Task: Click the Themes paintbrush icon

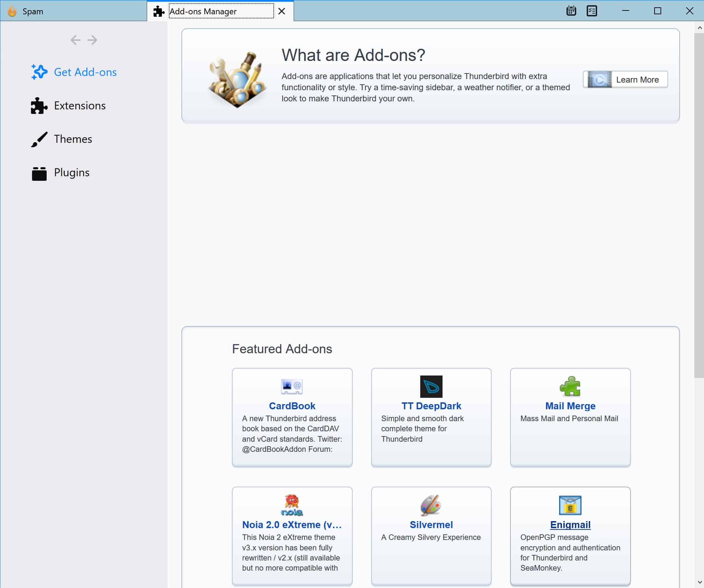Action: (39, 139)
